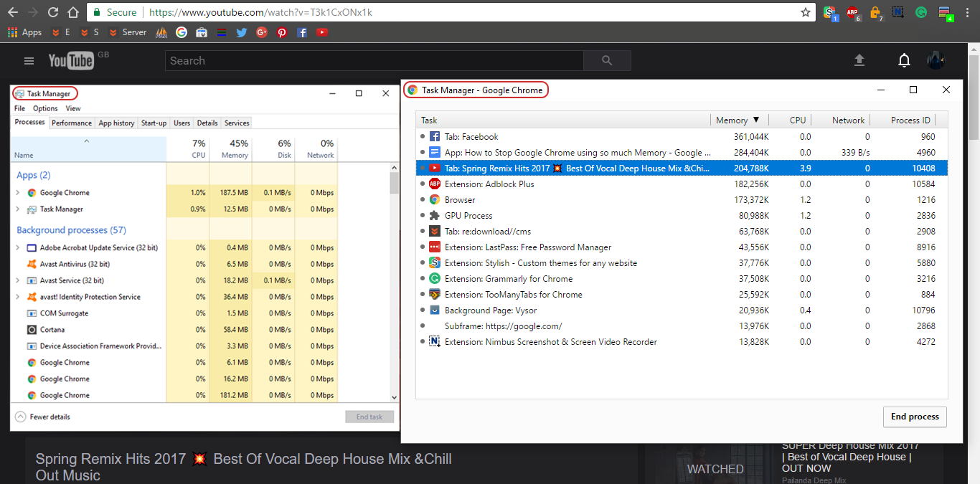
Task: Click the YouTube logo
Action: [71, 61]
